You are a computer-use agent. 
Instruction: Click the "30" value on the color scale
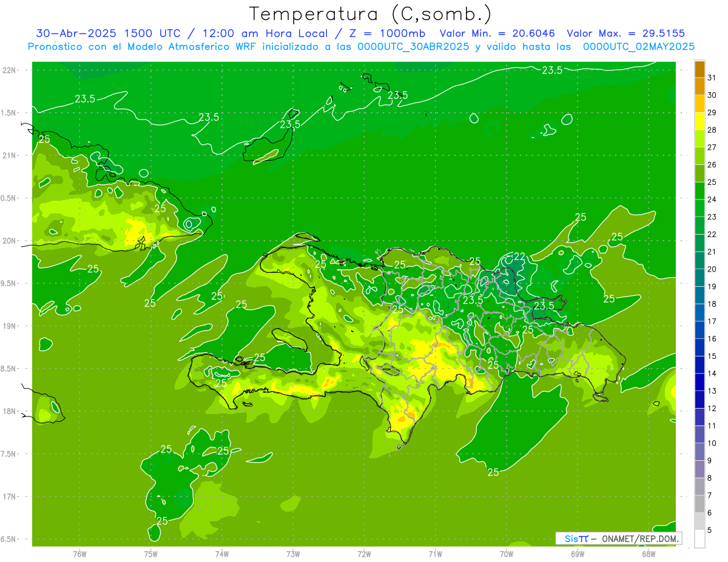point(712,95)
